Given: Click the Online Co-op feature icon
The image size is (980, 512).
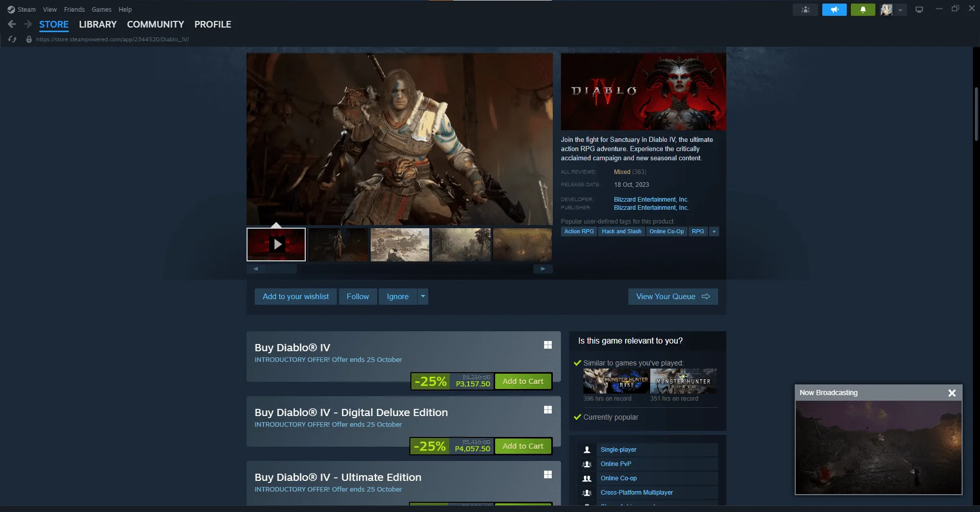Looking at the screenshot, I should point(587,478).
